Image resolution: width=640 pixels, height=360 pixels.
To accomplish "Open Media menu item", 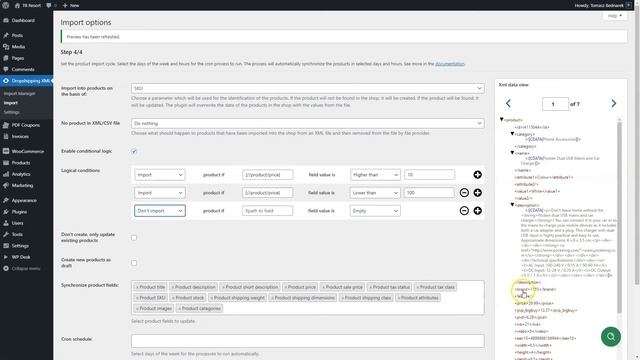I will pos(18,47).
